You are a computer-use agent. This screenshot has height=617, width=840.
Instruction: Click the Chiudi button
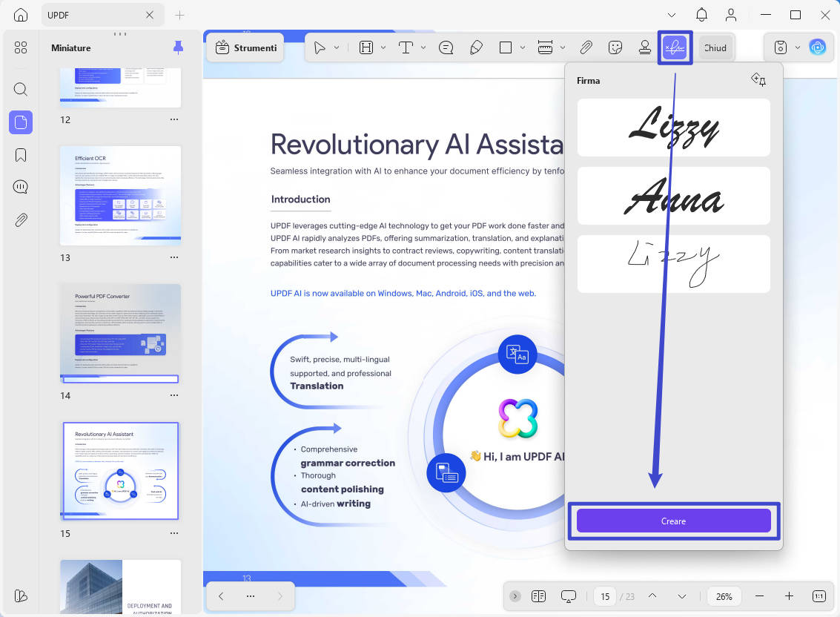tap(715, 47)
